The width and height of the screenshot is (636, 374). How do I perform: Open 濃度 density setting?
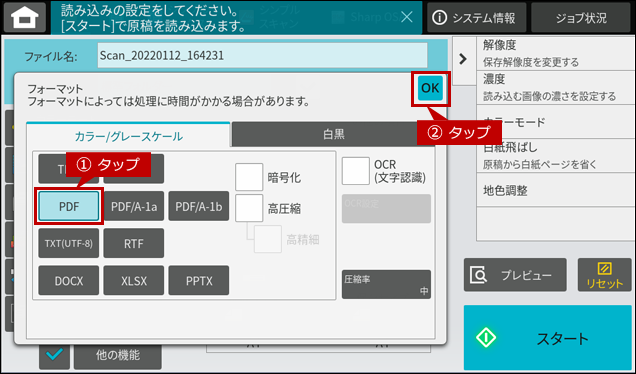(556, 87)
